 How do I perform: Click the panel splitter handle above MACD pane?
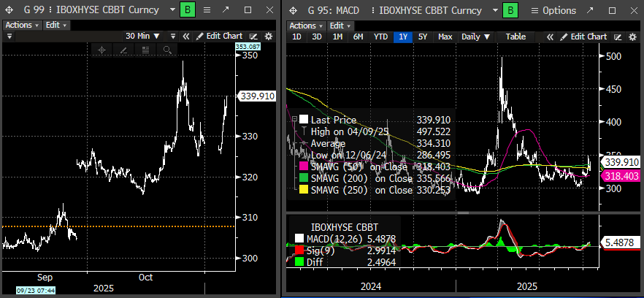(463, 213)
